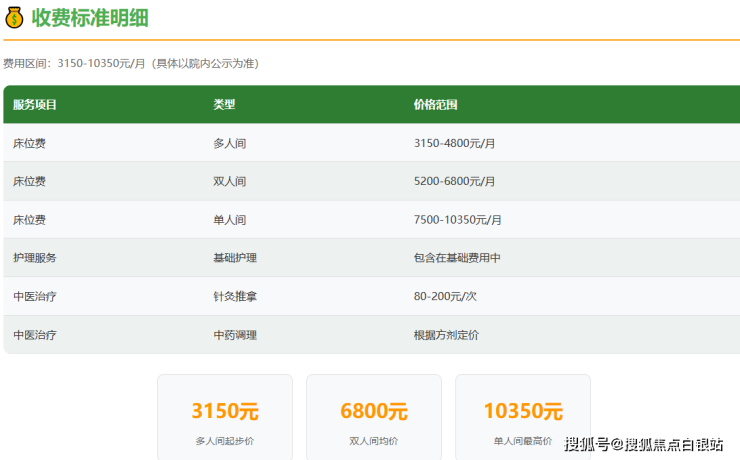Select the 费用区间 3150-10350元/月 text
Screen dimensions: 740x460
[130, 63]
